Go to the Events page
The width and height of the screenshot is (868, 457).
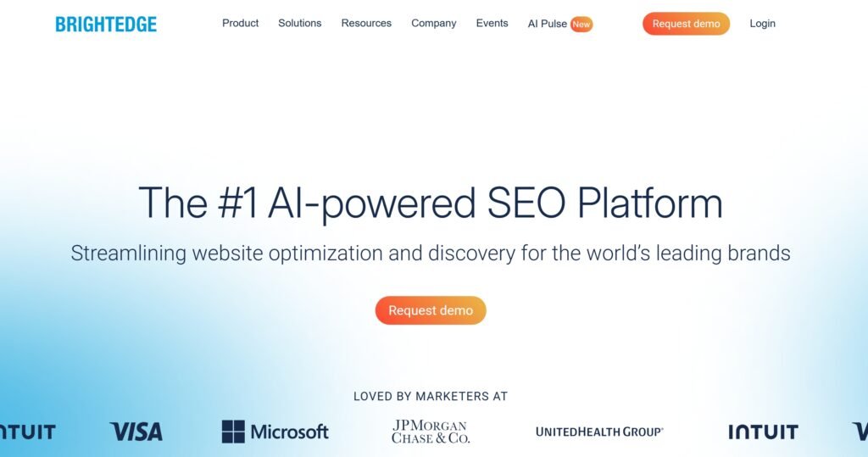[492, 23]
